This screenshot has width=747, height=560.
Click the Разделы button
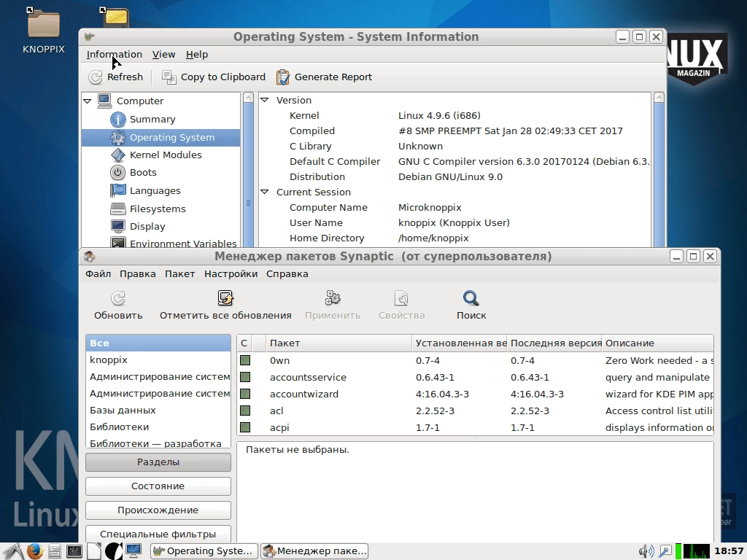(x=158, y=462)
